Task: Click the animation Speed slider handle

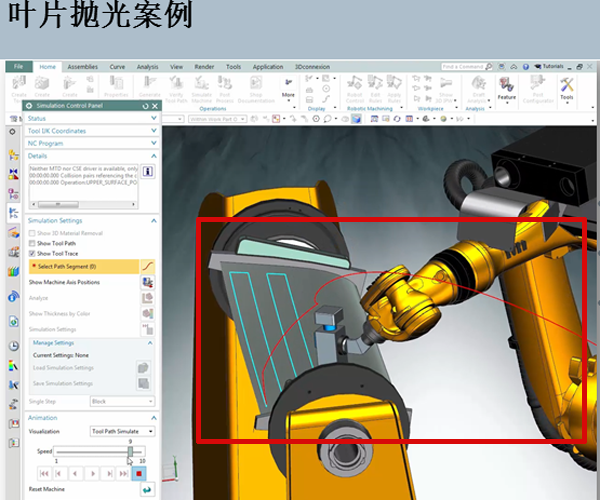Action: (x=130, y=452)
